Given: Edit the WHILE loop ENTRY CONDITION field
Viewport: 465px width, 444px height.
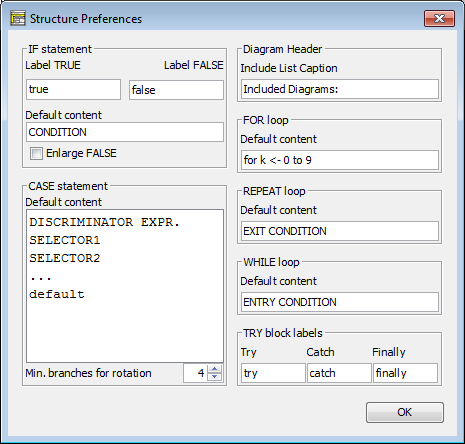Looking at the screenshot, I should pos(340,302).
